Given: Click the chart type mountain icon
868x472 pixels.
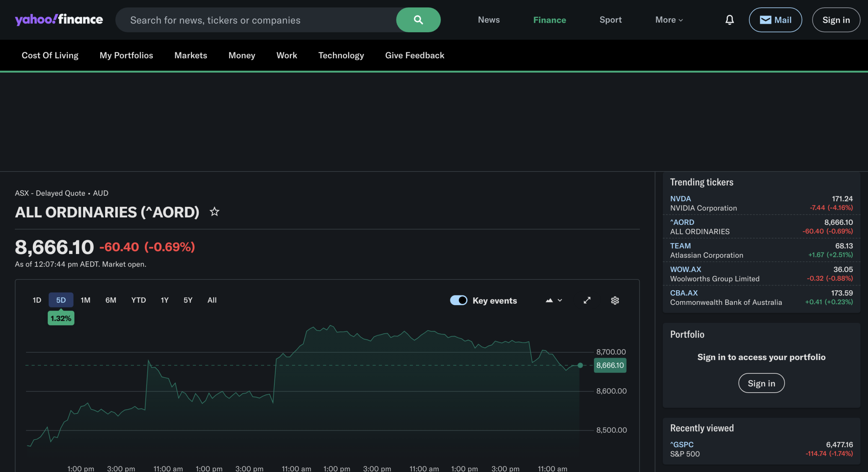Looking at the screenshot, I should [x=549, y=300].
